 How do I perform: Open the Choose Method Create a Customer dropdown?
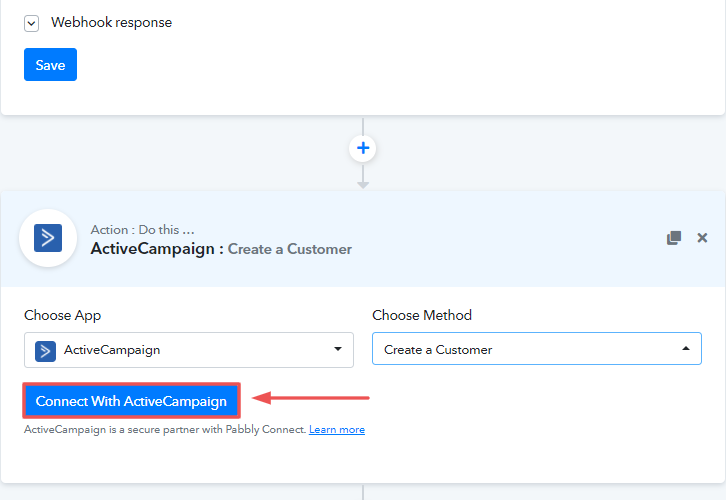(537, 349)
